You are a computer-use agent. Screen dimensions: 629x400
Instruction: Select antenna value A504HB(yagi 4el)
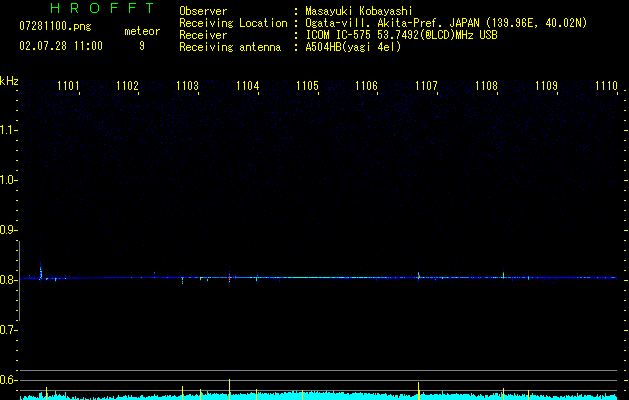point(353,47)
